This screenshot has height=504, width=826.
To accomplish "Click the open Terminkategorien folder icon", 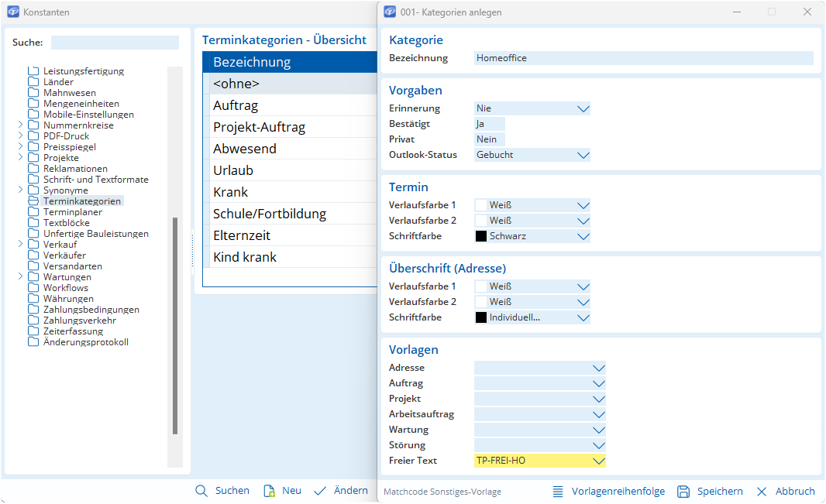I will (33, 201).
